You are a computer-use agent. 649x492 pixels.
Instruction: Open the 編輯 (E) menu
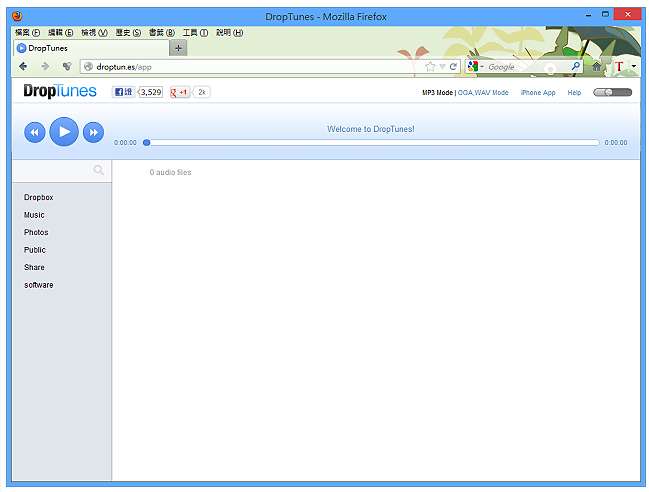click(x=60, y=33)
